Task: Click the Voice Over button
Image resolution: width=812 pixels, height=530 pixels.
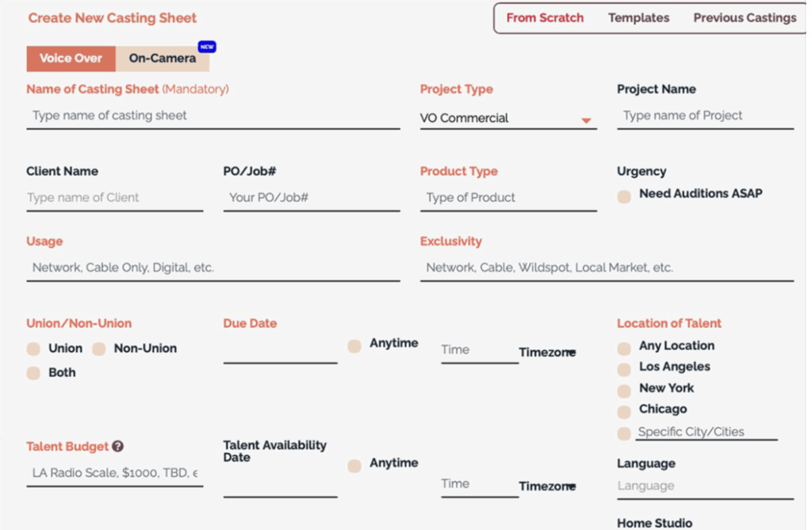Action: tap(71, 59)
